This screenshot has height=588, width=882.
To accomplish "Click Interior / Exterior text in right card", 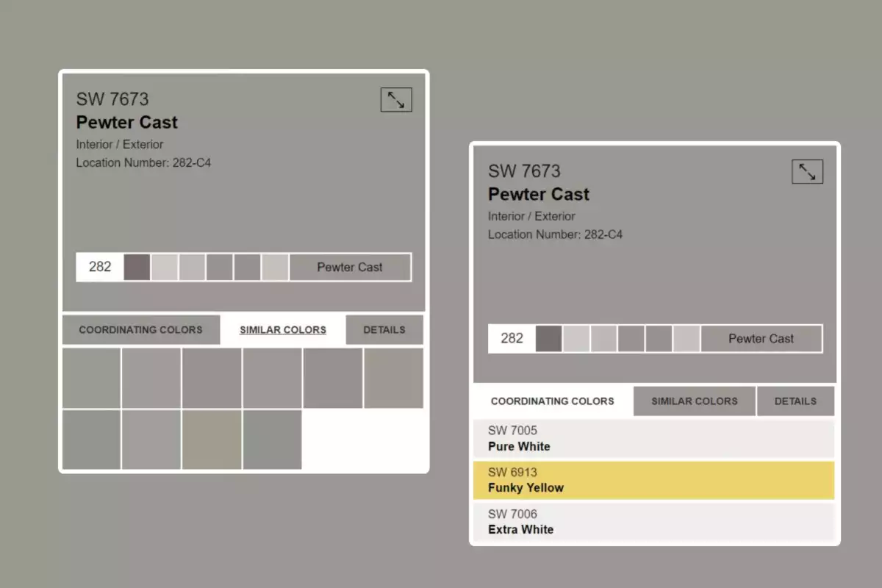I will click(x=531, y=216).
